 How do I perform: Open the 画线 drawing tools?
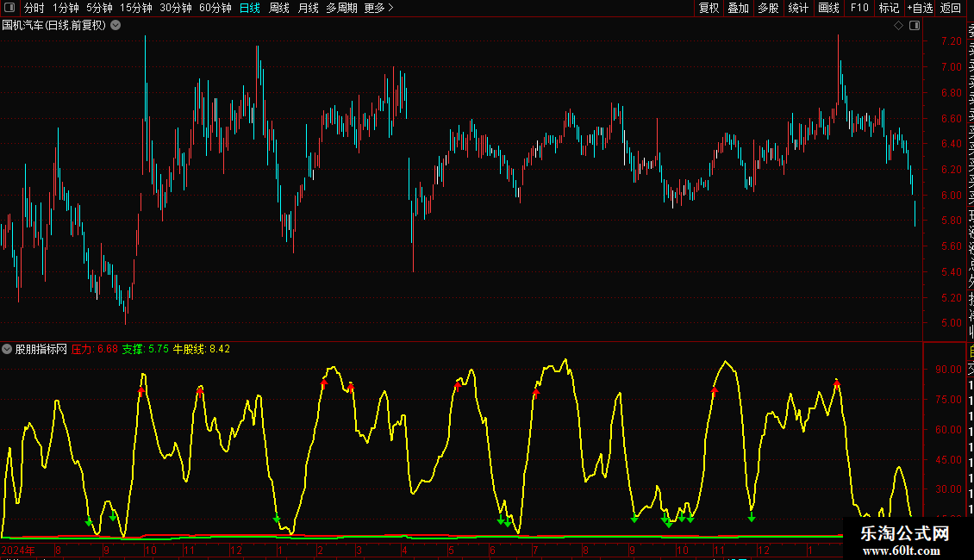click(828, 8)
